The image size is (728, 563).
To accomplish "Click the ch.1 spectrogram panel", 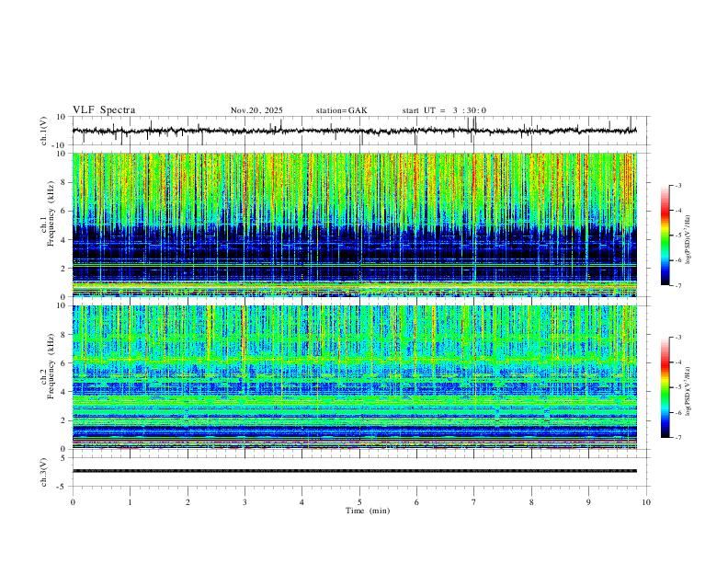I will (354, 224).
